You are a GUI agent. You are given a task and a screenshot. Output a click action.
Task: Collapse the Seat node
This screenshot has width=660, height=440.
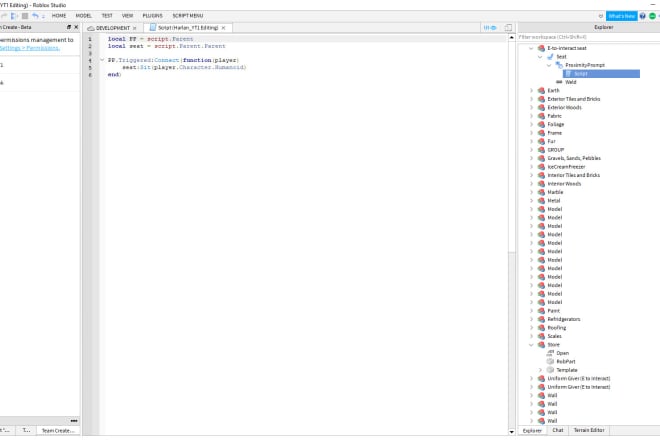click(x=540, y=56)
